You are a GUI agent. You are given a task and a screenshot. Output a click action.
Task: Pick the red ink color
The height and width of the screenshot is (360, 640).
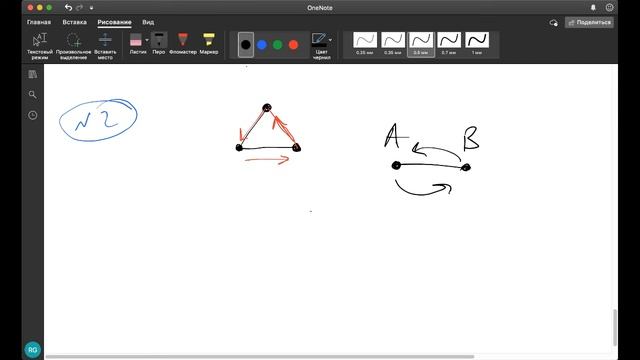293,44
